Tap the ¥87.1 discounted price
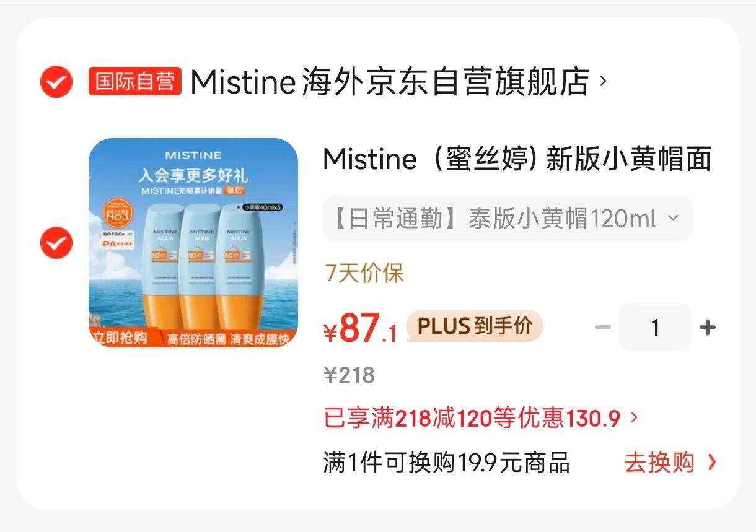756x532 pixels. pos(361,328)
